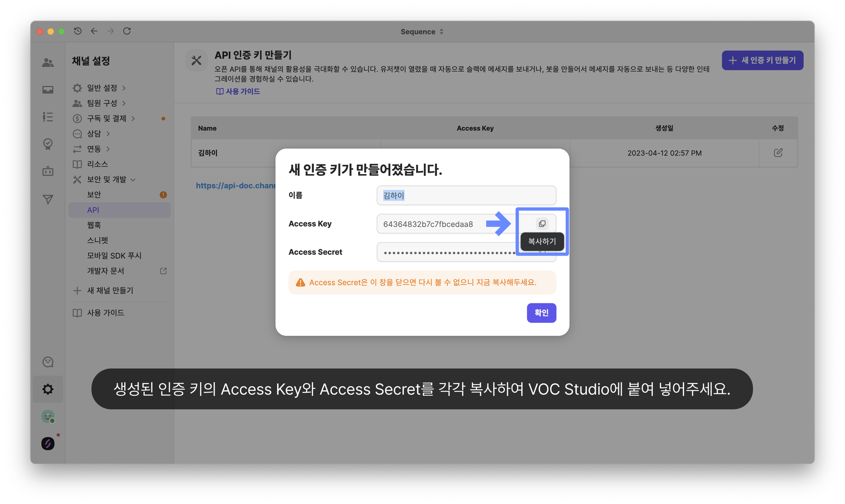Select the 웹훅 menu item
Screen dimensions: 845x504
[94, 225]
